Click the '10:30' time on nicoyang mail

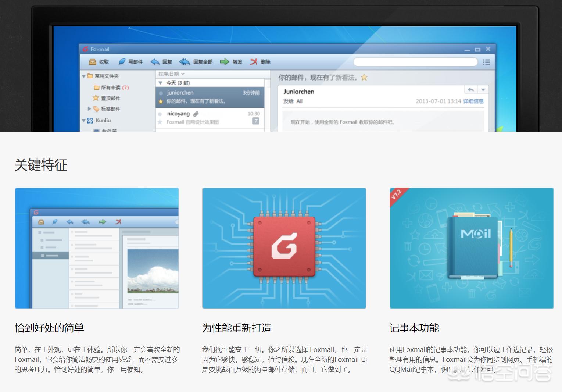pyautogui.click(x=254, y=114)
